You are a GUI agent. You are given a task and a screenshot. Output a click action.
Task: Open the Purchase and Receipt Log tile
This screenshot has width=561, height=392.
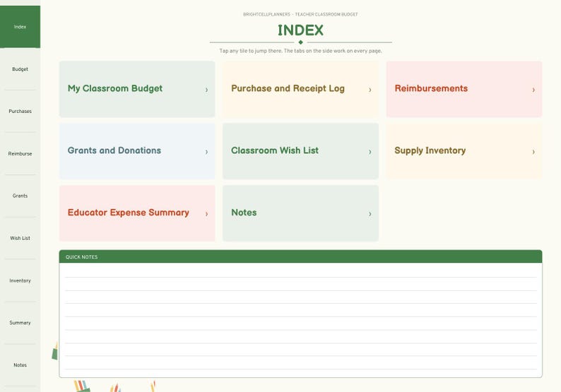coord(300,89)
